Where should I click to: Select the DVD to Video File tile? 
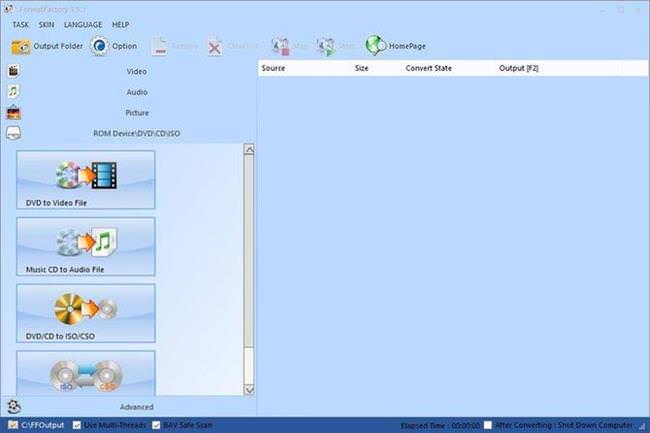point(86,180)
